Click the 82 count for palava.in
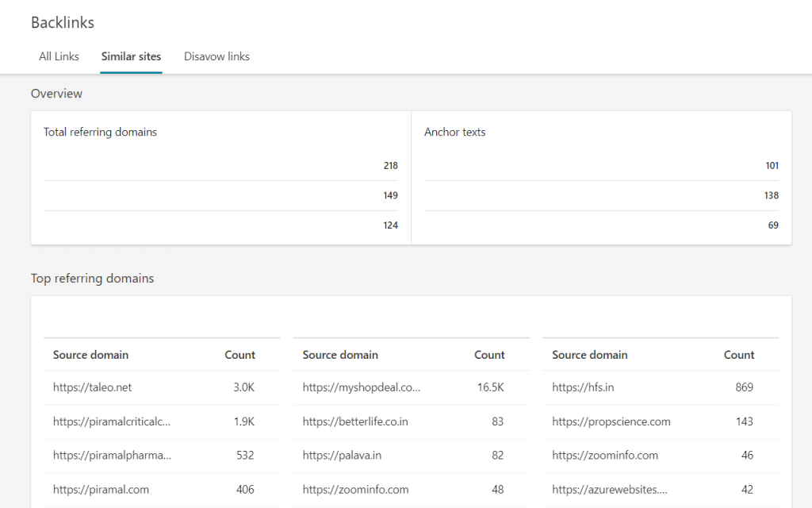Screen dimensions: 812x508 pyautogui.click(x=498, y=455)
